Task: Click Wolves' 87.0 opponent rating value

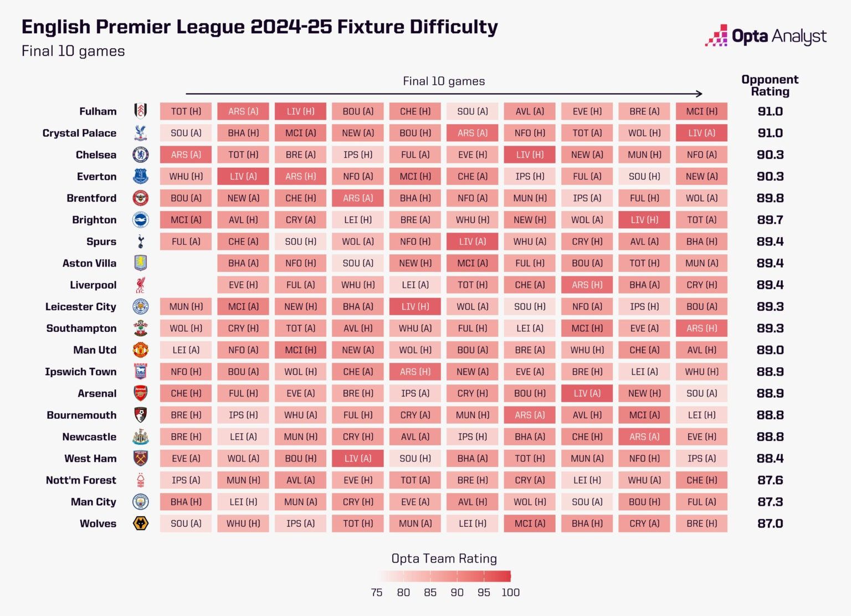Action: (x=770, y=523)
